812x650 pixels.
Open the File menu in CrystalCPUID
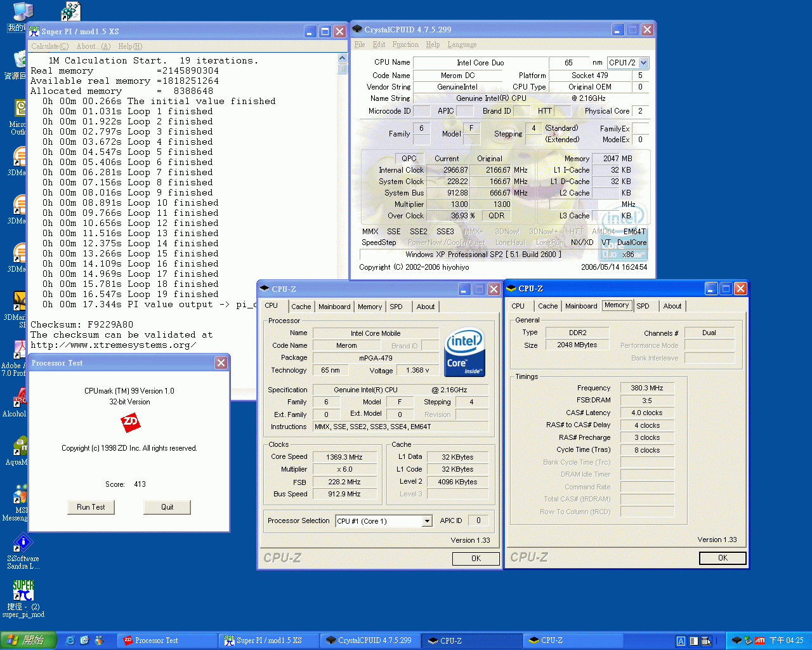(360, 44)
